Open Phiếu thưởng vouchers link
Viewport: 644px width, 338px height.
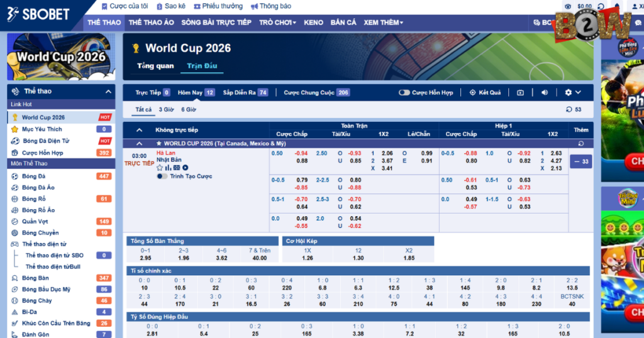pyautogui.click(x=218, y=6)
